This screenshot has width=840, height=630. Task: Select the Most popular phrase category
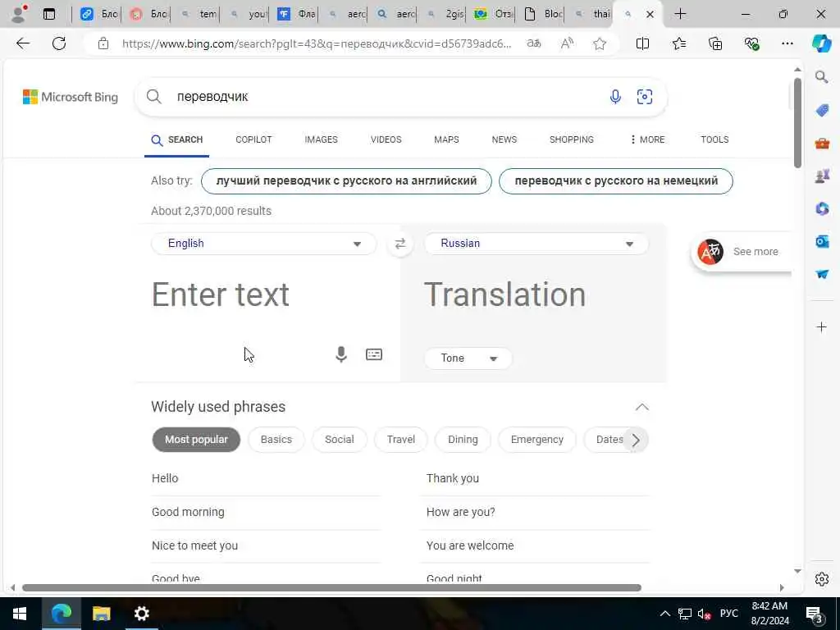pos(196,440)
